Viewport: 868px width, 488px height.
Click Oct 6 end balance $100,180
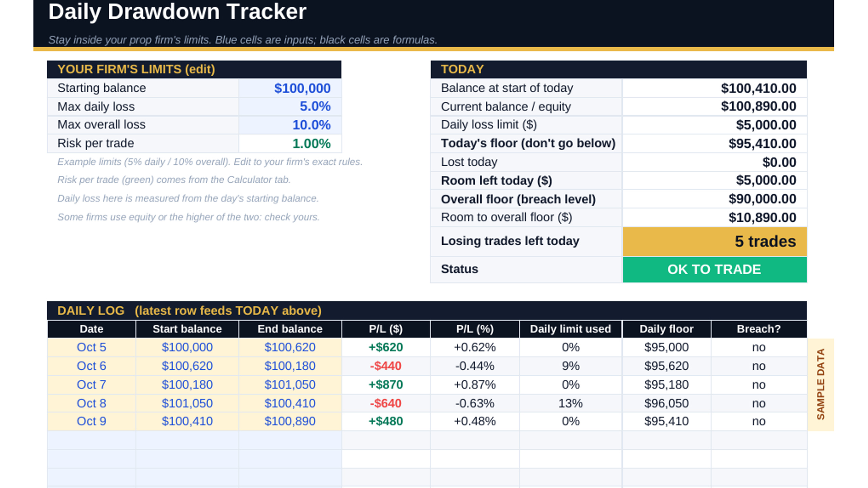point(290,366)
